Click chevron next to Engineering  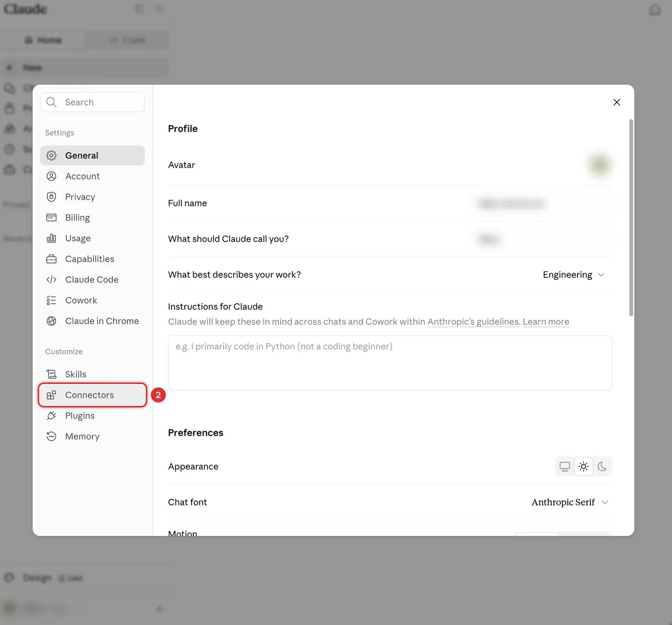(x=601, y=275)
